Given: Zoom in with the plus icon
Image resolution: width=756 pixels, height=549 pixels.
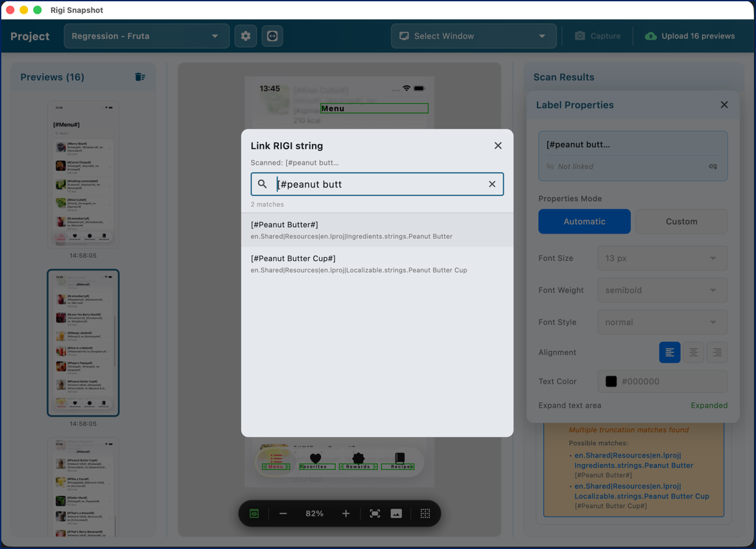Looking at the screenshot, I should coord(346,514).
